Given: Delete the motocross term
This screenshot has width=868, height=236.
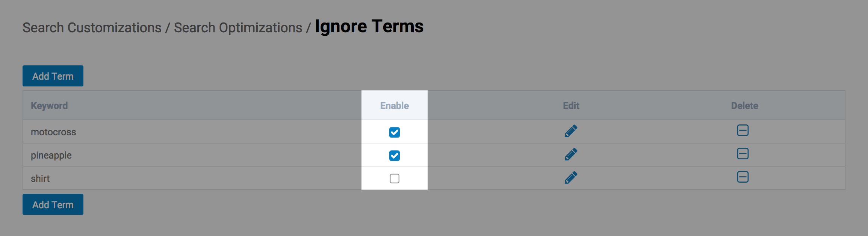Looking at the screenshot, I should (742, 130).
